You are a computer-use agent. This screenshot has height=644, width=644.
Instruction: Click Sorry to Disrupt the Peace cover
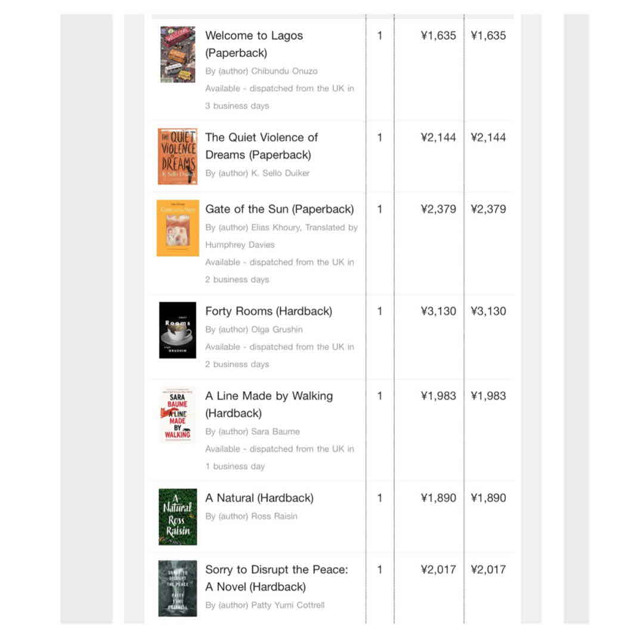click(178, 589)
